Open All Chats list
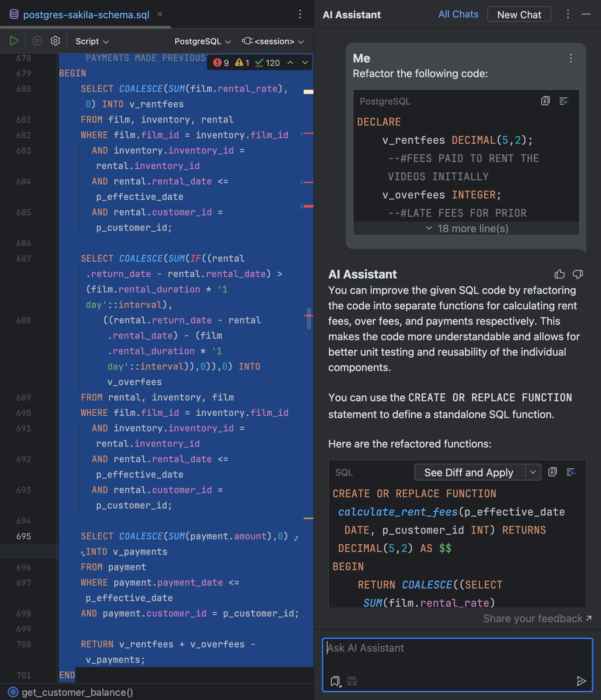Screen dimensions: 601x700 pos(458,14)
